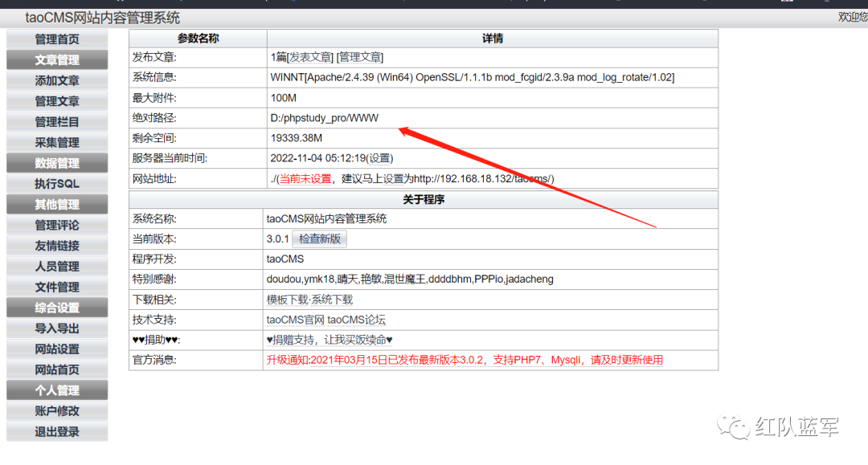Click the 绝对路径 row label
The height and width of the screenshot is (465, 868).
(154, 118)
